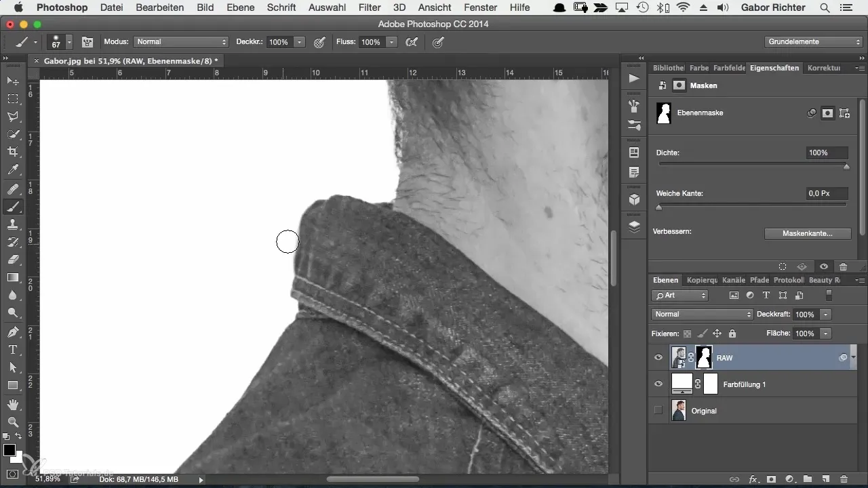
Task: Open the tool preset picker arrow
Action: tap(35, 42)
